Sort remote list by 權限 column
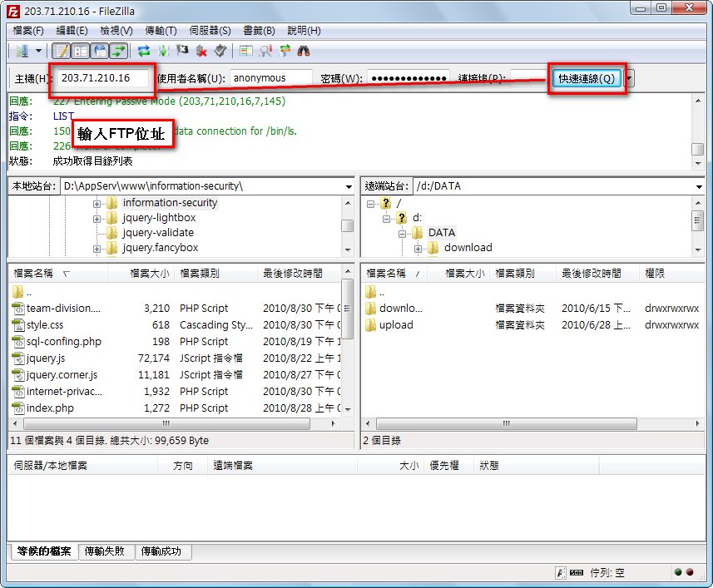This screenshot has height=588, width=713. tap(671, 273)
